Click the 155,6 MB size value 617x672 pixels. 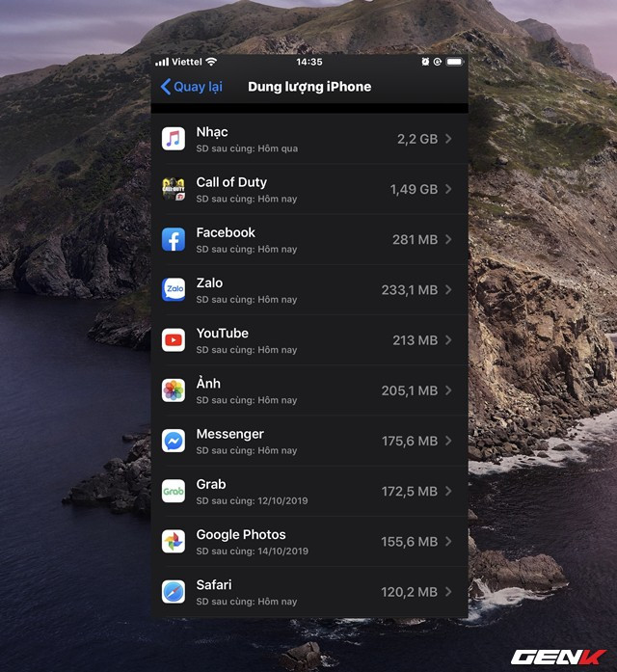click(x=410, y=542)
